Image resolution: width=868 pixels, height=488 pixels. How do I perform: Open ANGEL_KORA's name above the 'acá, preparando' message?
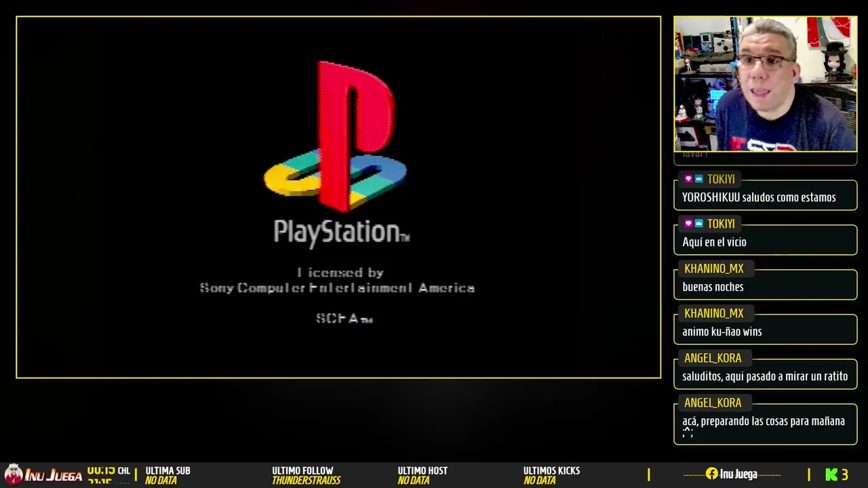point(713,403)
